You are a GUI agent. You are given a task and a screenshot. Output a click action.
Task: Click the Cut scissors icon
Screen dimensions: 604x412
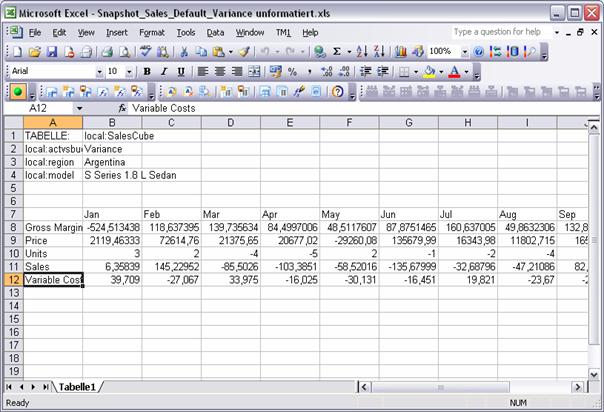[185, 51]
